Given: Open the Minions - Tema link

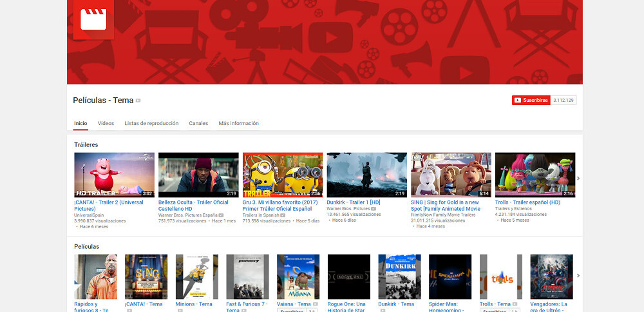Looking at the screenshot, I should point(194,304).
